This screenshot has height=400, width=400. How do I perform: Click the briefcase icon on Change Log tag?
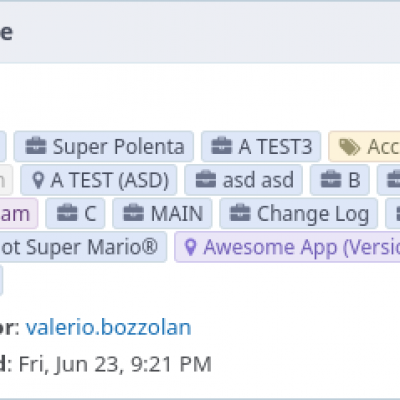pyautogui.click(x=240, y=213)
